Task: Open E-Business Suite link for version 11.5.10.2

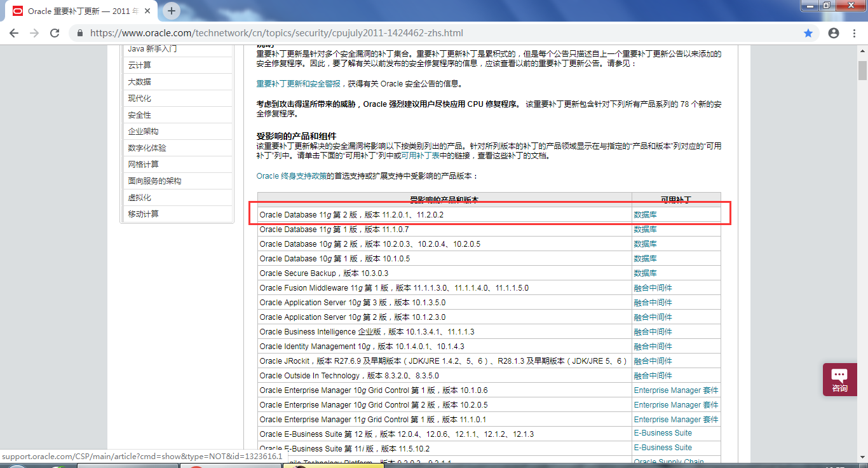Action: tap(663, 448)
